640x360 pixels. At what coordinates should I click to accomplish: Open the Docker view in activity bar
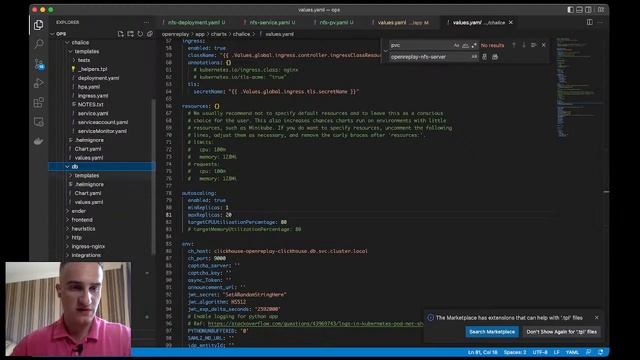click(x=39, y=141)
